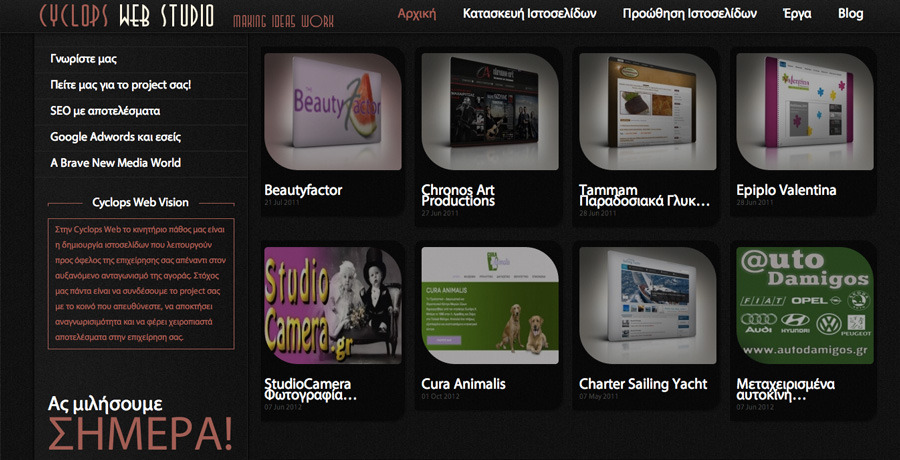Click the Ας μιλήσουμε ΣΗΜΕΡΑ! banner
Image resolution: width=900 pixels, height=460 pixels.
point(141,423)
